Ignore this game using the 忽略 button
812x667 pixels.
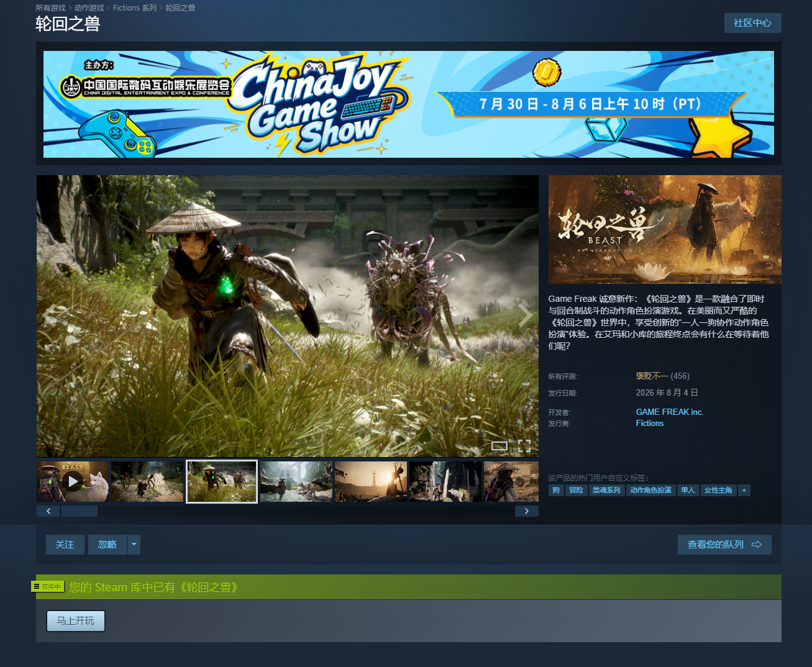pyautogui.click(x=107, y=545)
